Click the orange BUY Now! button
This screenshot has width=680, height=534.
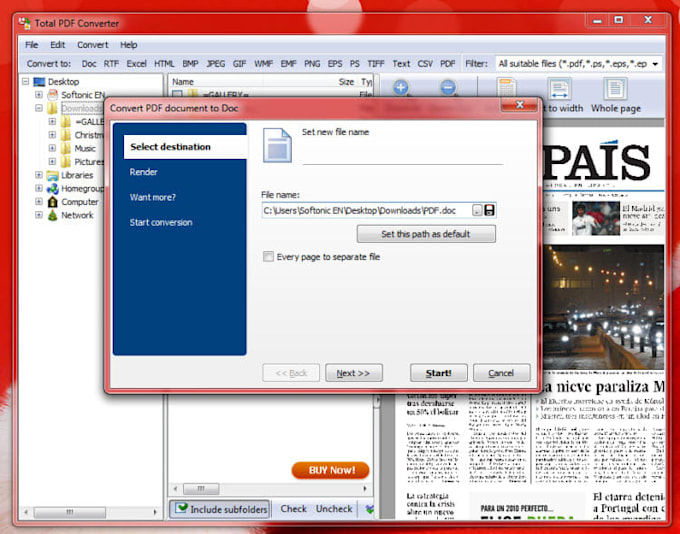[331, 470]
